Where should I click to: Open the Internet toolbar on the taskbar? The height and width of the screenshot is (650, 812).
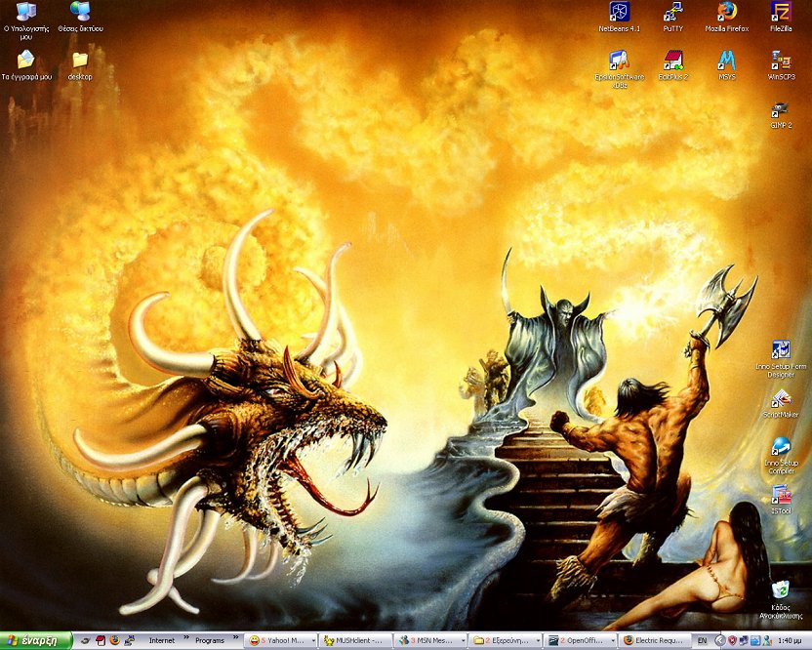click(x=162, y=640)
